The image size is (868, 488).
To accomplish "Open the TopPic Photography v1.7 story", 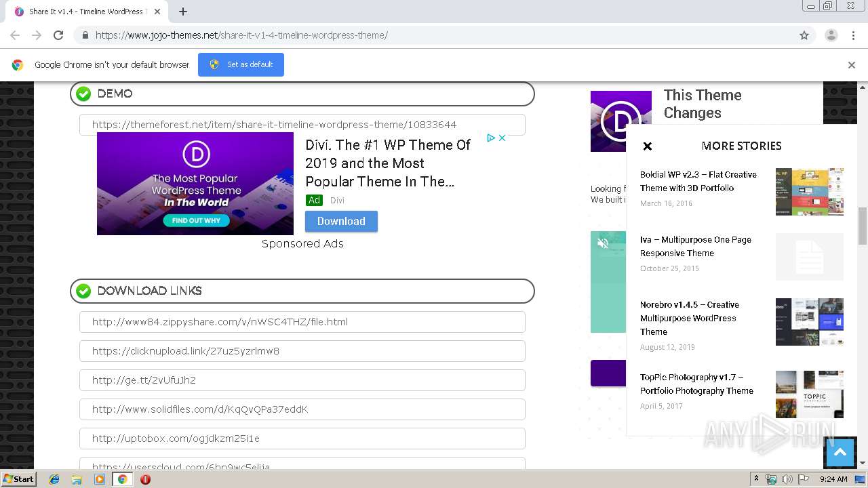I will point(696,384).
